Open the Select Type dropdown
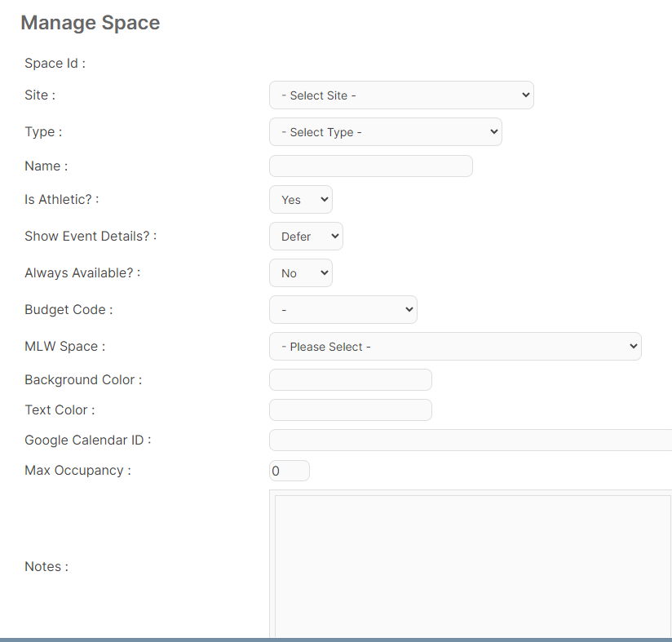Screen dimensions: 672x642 tap(385, 132)
